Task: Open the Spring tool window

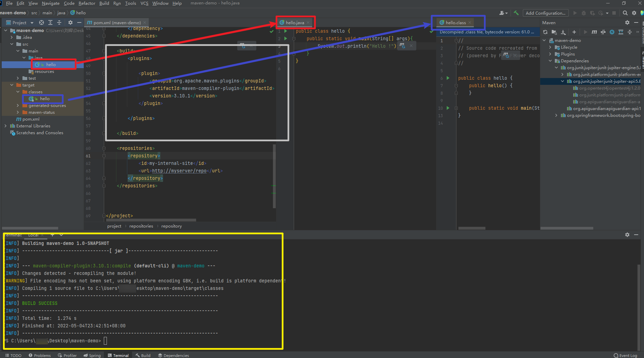Action: (x=92, y=355)
